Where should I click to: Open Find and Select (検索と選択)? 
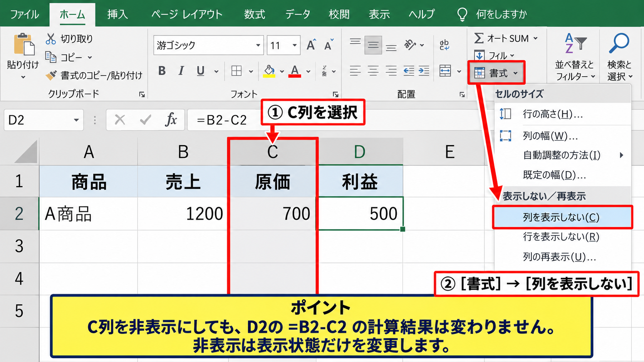619,57
